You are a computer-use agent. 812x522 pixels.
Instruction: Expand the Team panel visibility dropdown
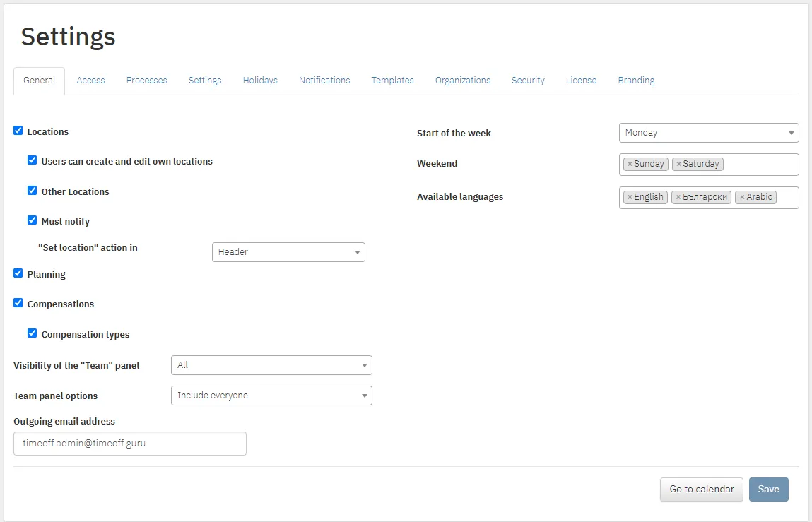pos(271,365)
